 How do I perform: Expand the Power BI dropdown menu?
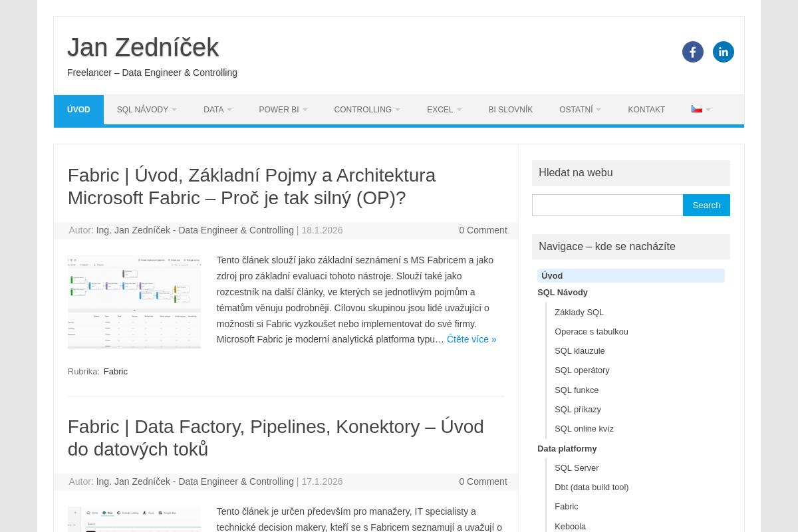pos(283,110)
